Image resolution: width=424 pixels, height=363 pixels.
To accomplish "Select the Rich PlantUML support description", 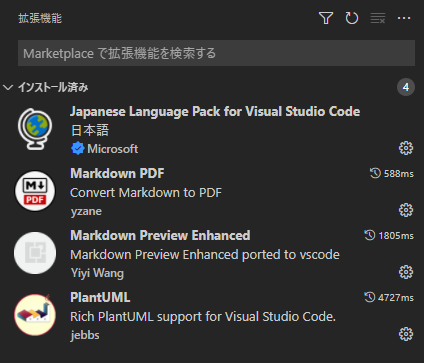I will click(203, 317).
